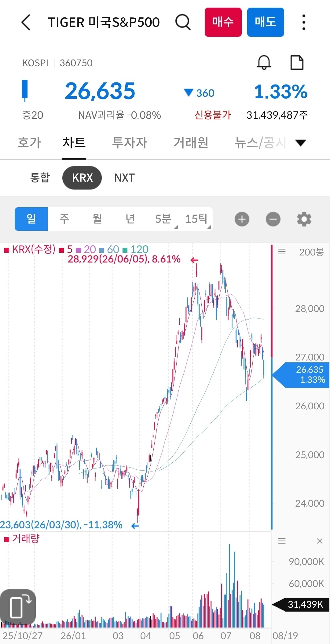The width and height of the screenshot is (330, 644).
Task: Tap the red 매수 buy button
Action: point(223,22)
